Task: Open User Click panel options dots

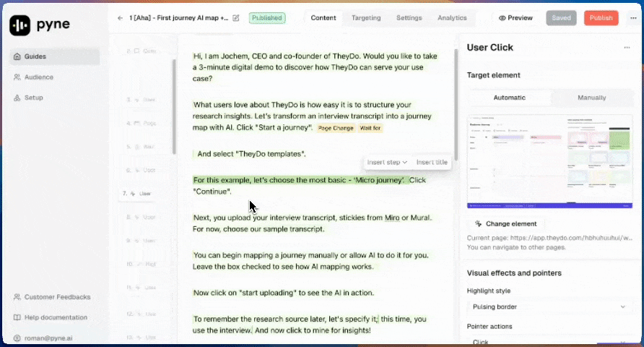Action: point(627,48)
